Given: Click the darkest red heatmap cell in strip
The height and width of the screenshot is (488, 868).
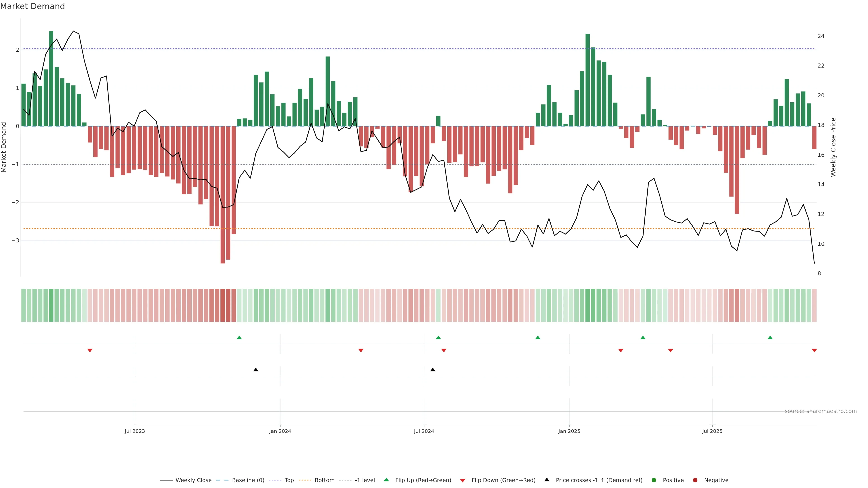Looking at the screenshot, I should coord(222,305).
